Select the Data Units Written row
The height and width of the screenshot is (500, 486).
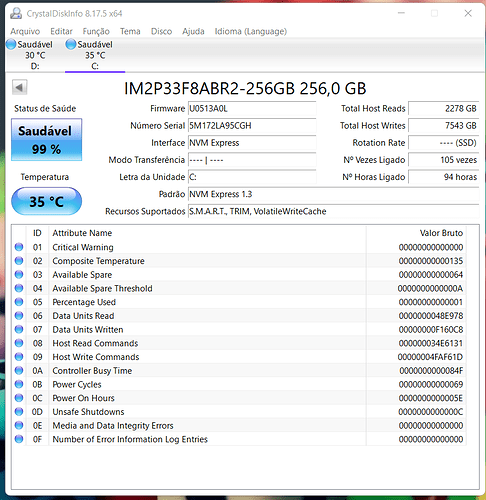click(x=239, y=329)
